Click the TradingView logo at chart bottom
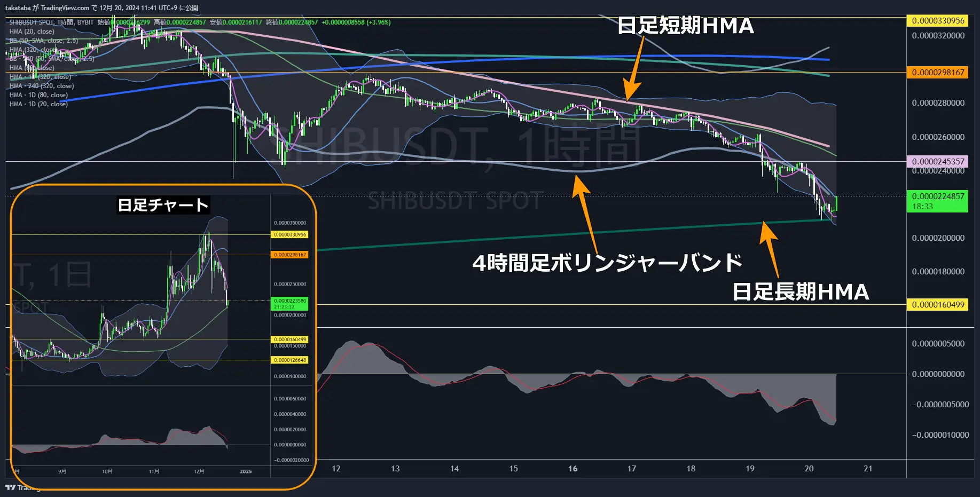Image resolution: width=980 pixels, height=497 pixels. 22,487
